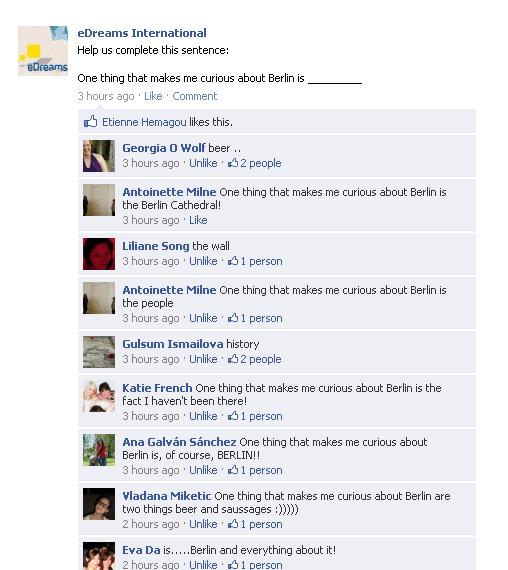Visit Ana Galván Sánchez's profile
This screenshot has height=570, width=508.
pyautogui.click(x=179, y=442)
